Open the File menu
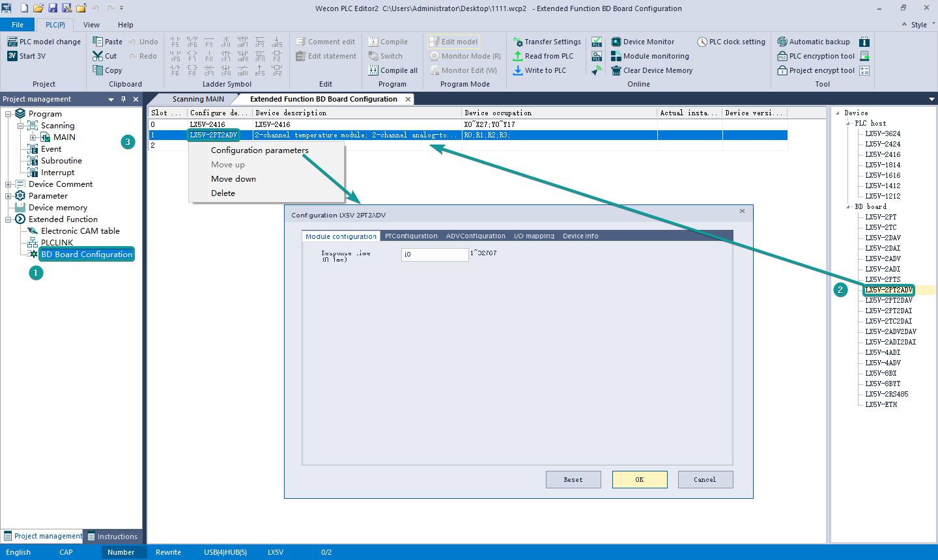Screen dimensions: 938x560 coord(18,25)
